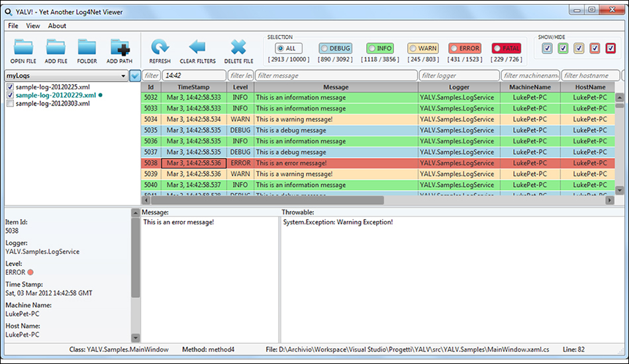Click the filter message field

pyautogui.click(x=336, y=75)
